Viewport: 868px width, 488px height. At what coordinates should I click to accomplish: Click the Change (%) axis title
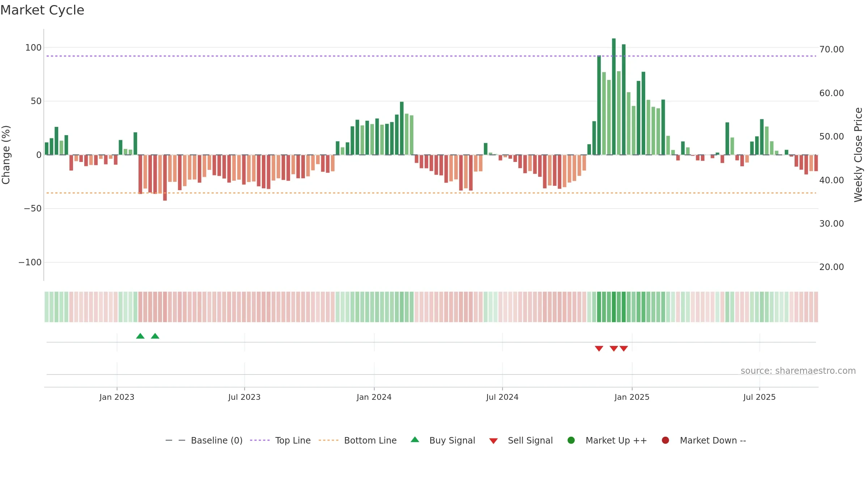click(6, 155)
